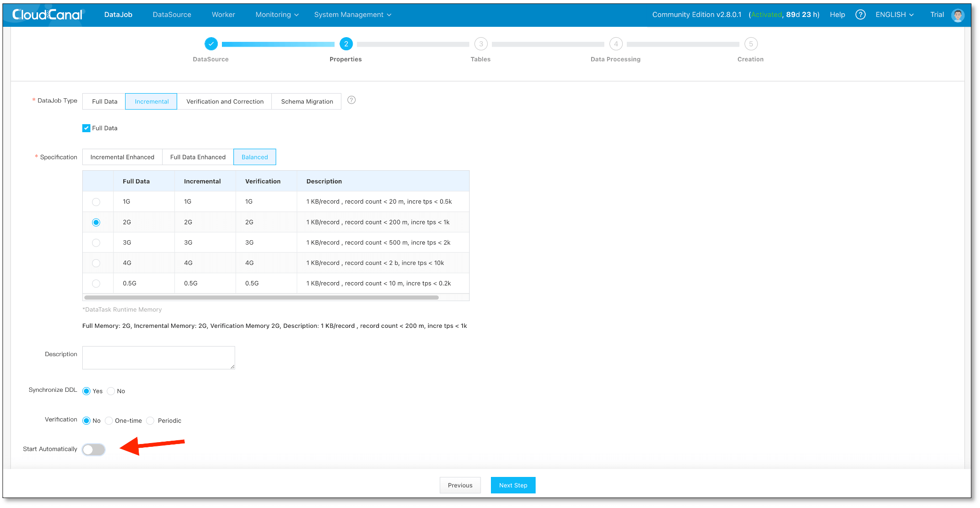Click the completed DataSource step checkmark
Image resolution: width=980 pixels, height=508 pixels.
pyautogui.click(x=211, y=44)
